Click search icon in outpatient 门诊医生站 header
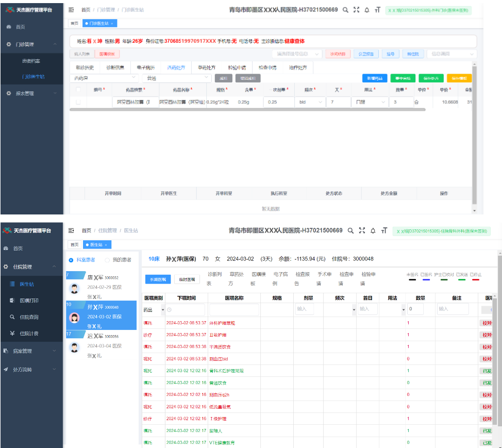 click(346, 10)
